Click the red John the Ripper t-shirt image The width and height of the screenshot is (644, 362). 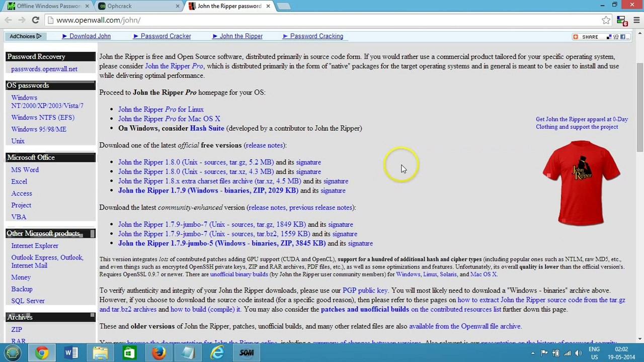pyautogui.click(x=582, y=183)
